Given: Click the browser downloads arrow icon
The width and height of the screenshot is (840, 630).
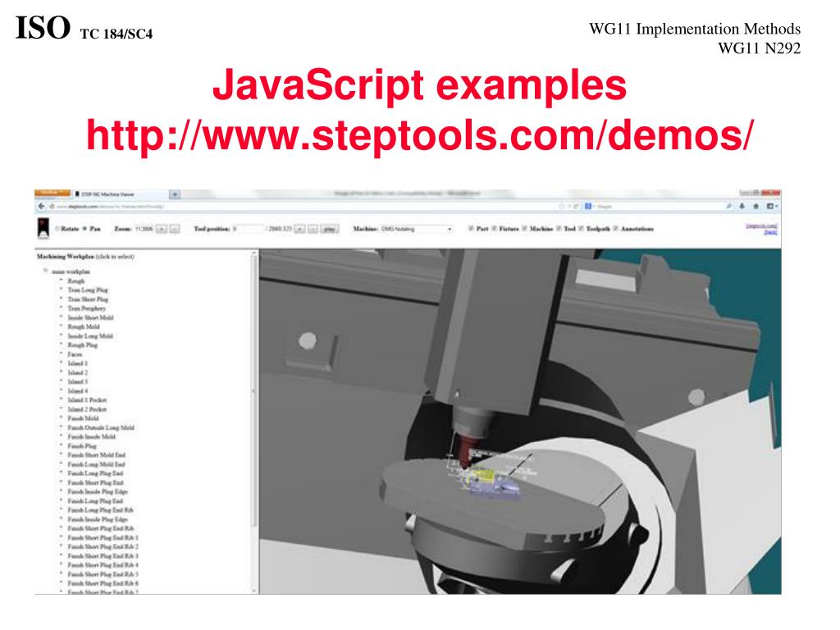Looking at the screenshot, I should [x=742, y=206].
